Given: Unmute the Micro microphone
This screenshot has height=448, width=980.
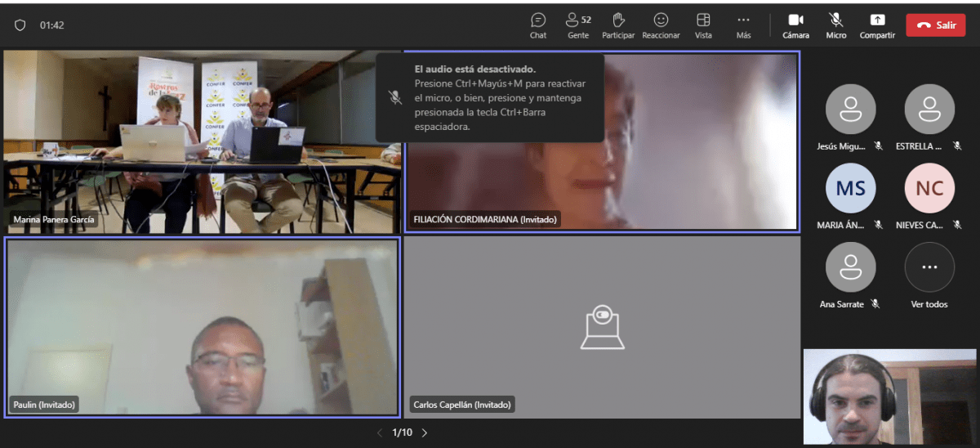Looking at the screenshot, I should [835, 25].
